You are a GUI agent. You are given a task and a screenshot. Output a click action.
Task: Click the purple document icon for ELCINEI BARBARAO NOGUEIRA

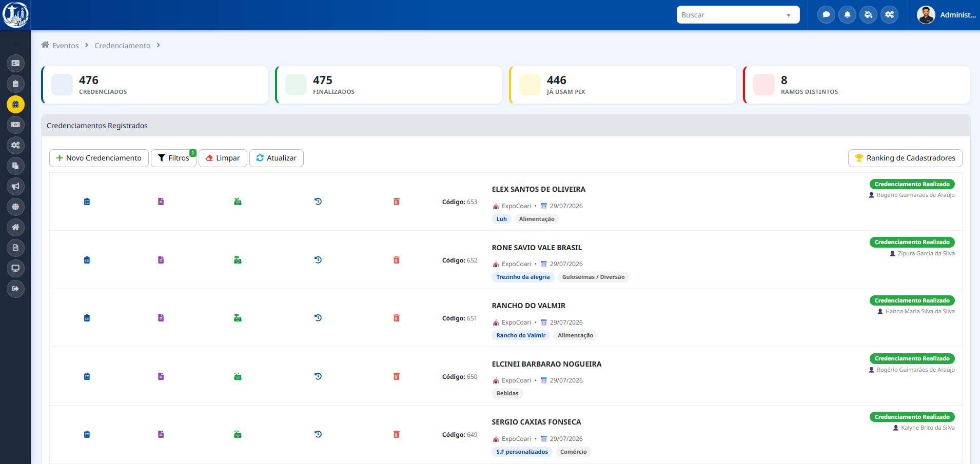pyautogui.click(x=161, y=376)
